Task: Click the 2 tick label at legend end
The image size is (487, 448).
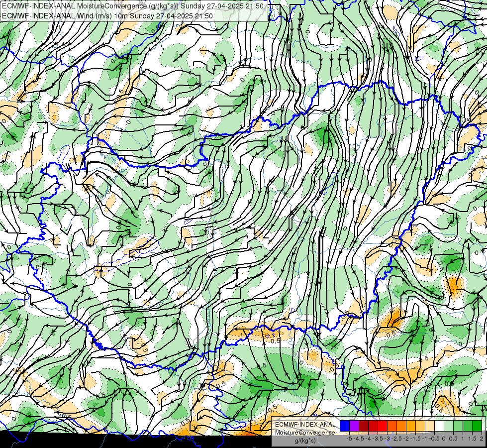Action: click(482, 439)
